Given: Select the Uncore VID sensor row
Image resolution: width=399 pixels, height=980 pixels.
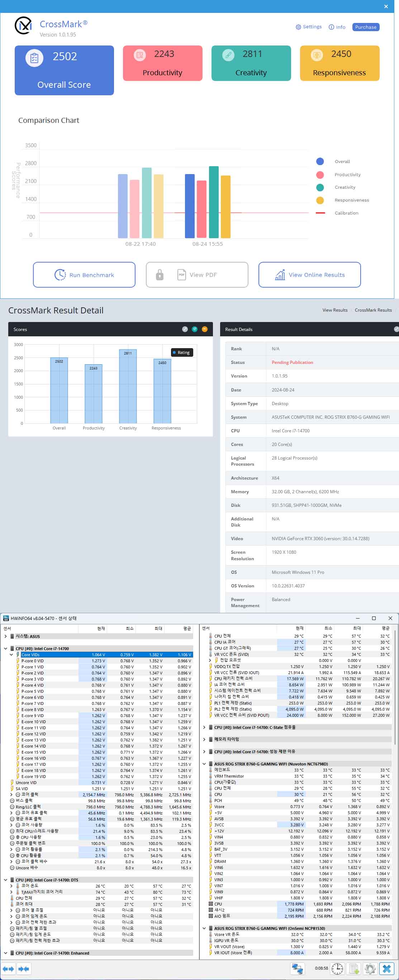Looking at the screenshot, I should coord(98,783).
